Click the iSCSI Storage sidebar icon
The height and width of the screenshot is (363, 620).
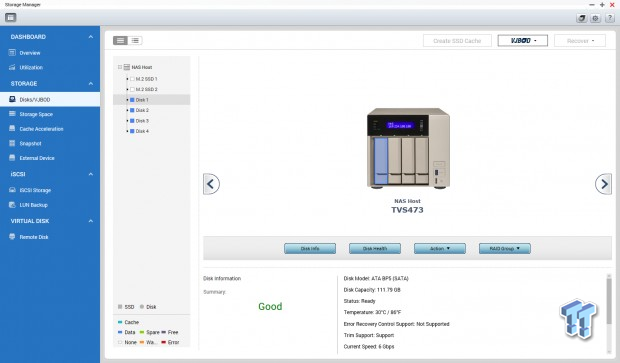pyautogui.click(x=12, y=190)
